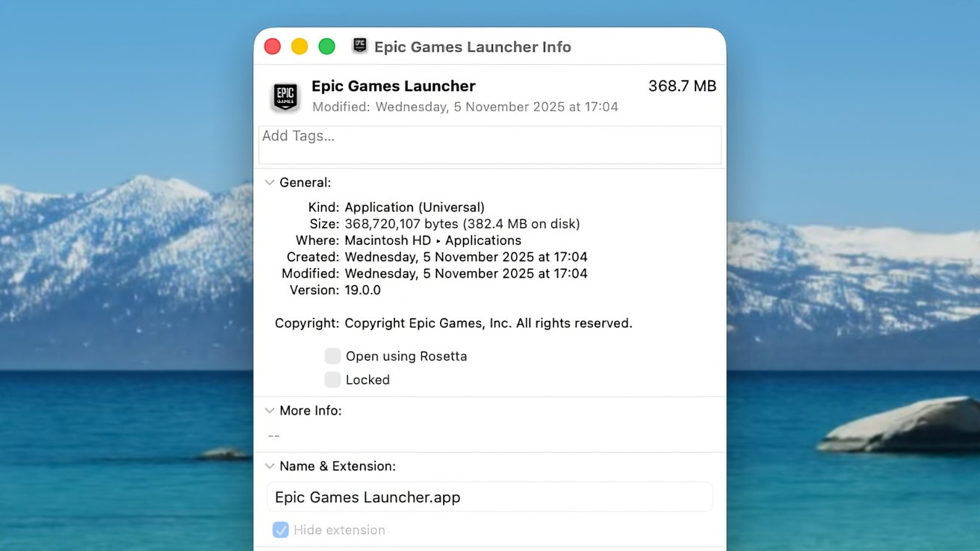Check the Locked option

coord(332,380)
